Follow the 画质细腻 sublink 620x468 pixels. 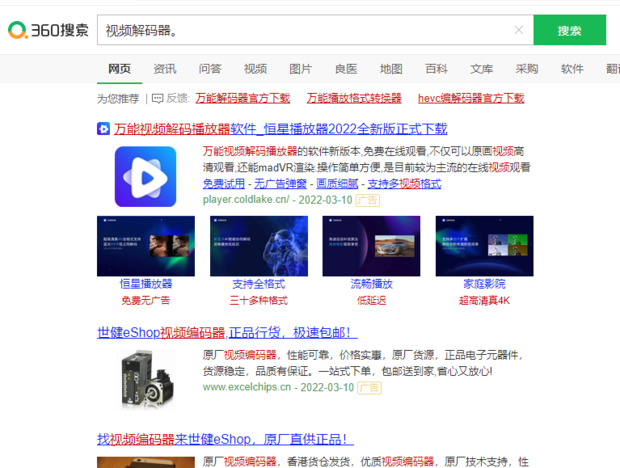337,183
